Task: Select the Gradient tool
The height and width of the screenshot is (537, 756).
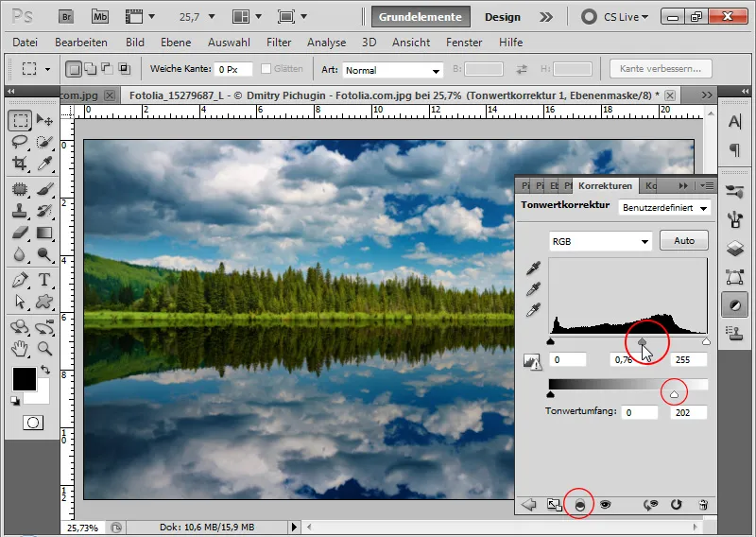Action: 44,233
